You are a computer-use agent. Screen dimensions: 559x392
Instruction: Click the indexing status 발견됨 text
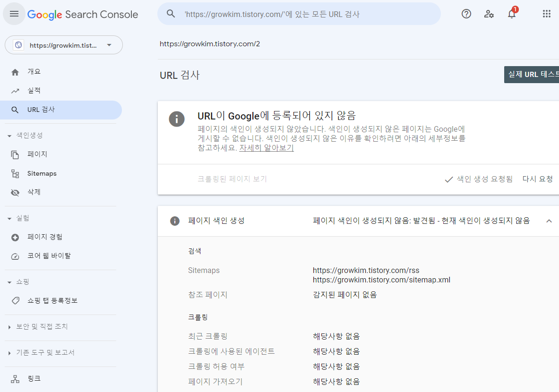click(421, 221)
